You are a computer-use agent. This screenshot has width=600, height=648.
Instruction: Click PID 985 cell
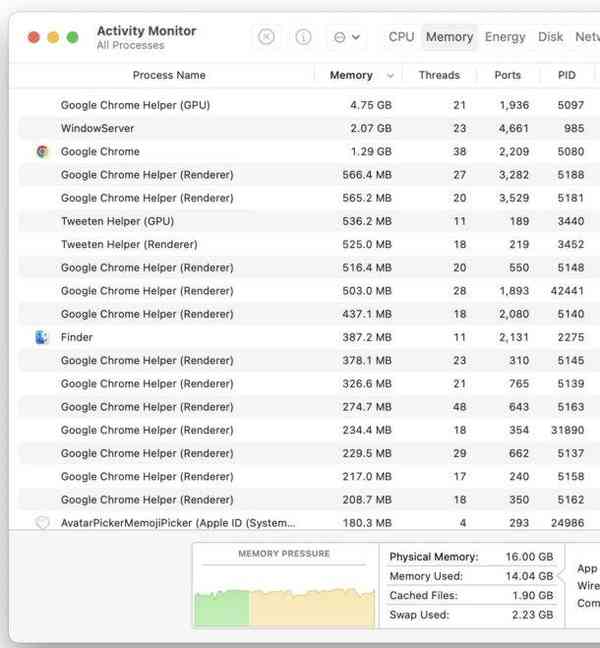click(574, 128)
